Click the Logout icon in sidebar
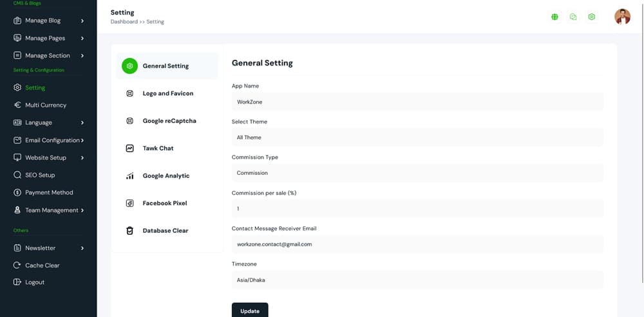Image resolution: width=644 pixels, height=317 pixels. tap(17, 282)
